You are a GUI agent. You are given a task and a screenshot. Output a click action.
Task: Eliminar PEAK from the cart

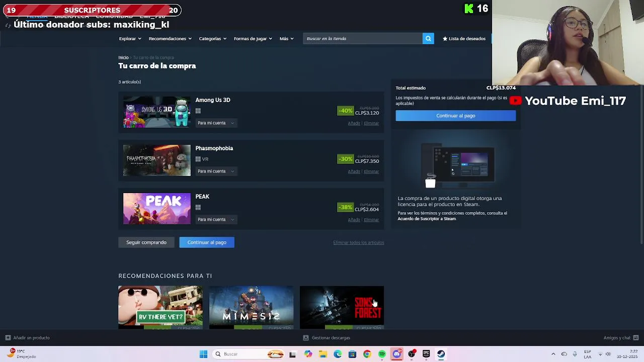point(371,220)
